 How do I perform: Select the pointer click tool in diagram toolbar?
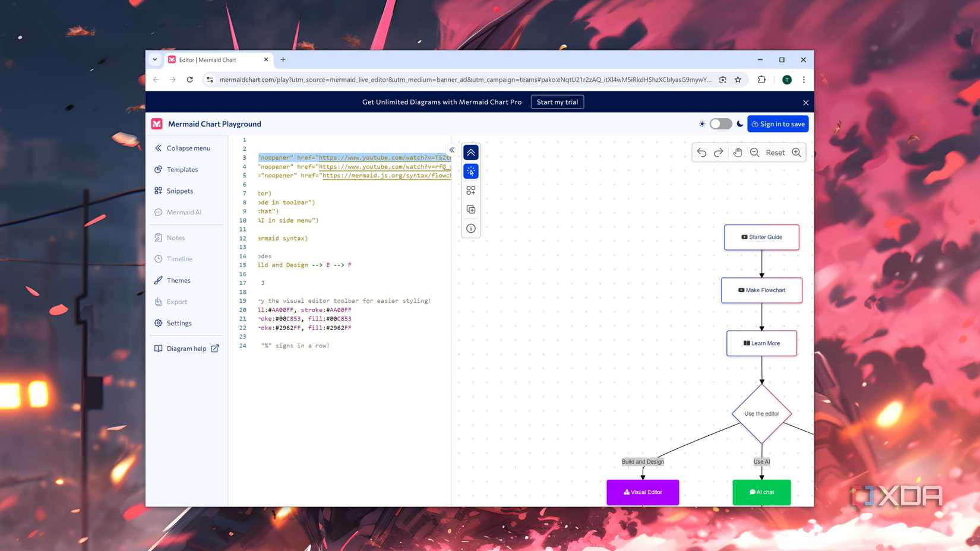(471, 172)
